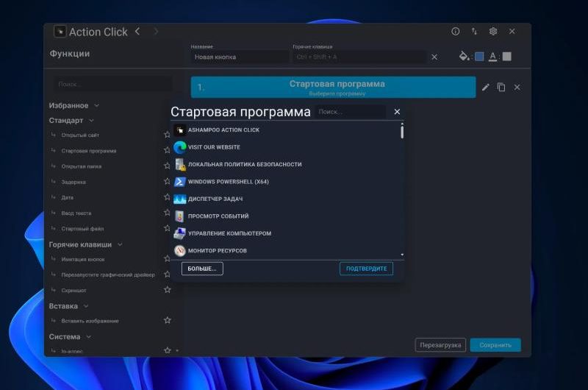
Task: Favorite the Стартовый файл function star
Action: pos(168,228)
